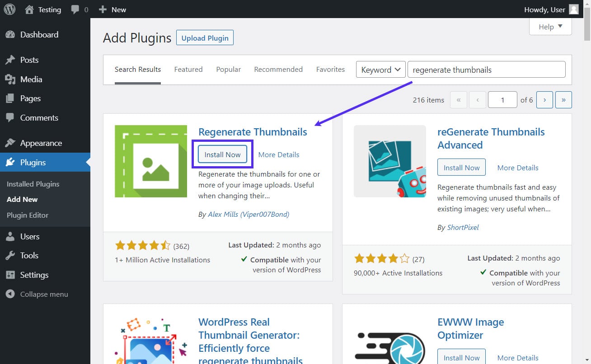The width and height of the screenshot is (591, 364).
Task: Go to next page of results
Action: [x=544, y=100]
